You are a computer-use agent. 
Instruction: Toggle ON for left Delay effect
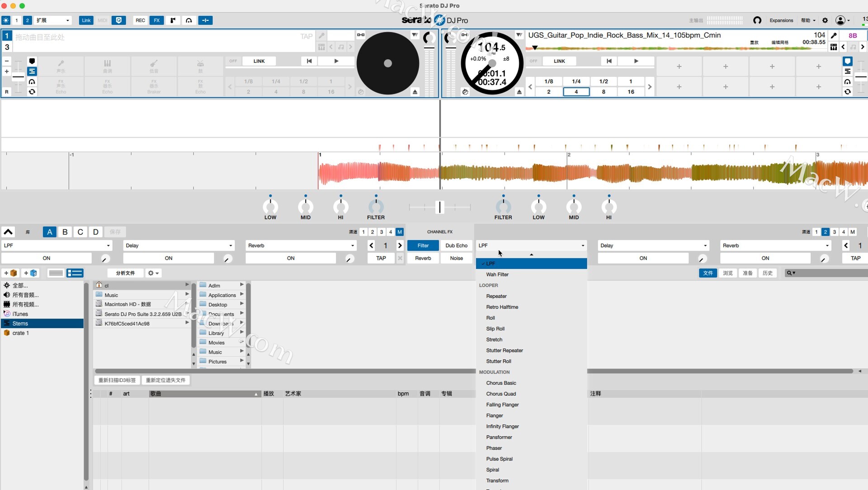[x=169, y=258]
